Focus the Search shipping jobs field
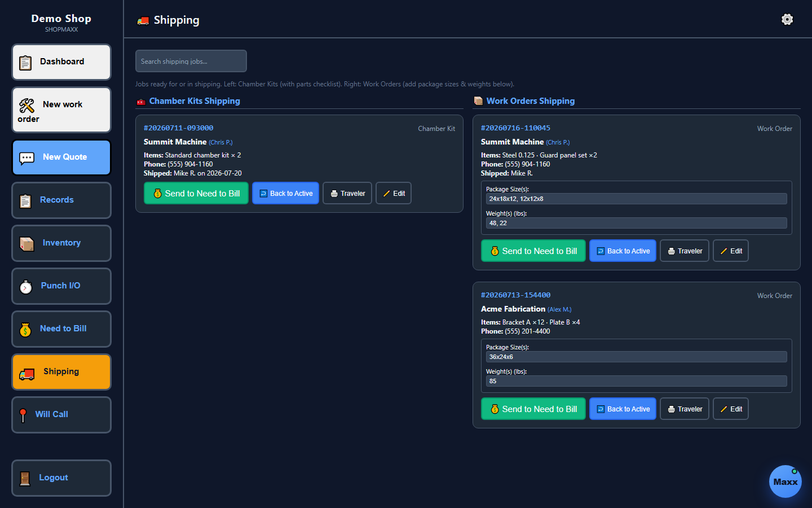This screenshot has height=508, width=812. coord(191,61)
